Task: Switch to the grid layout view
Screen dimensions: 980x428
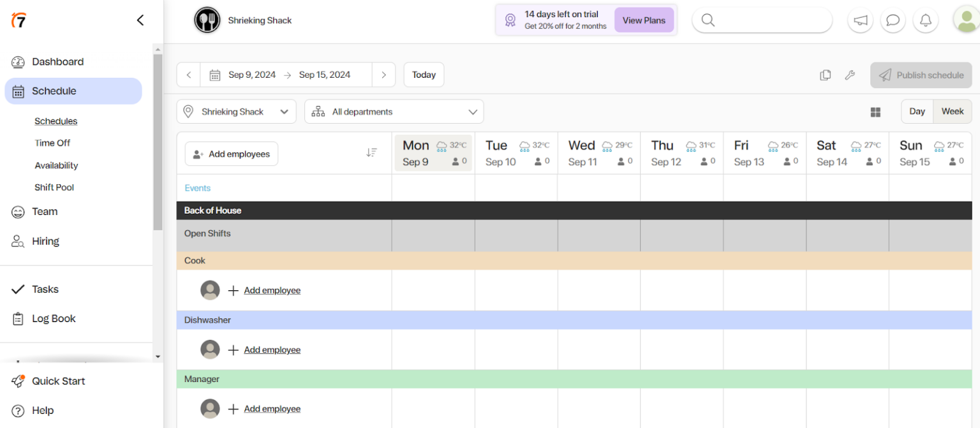Action: [875, 112]
